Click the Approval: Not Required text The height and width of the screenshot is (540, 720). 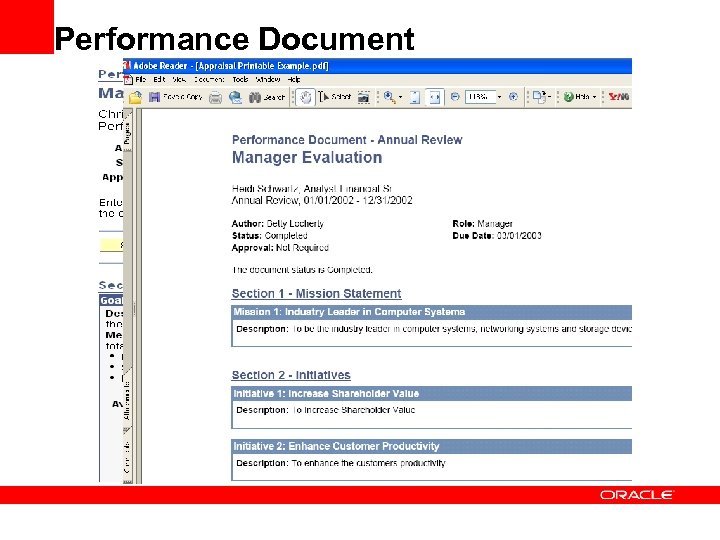tap(280, 248)
